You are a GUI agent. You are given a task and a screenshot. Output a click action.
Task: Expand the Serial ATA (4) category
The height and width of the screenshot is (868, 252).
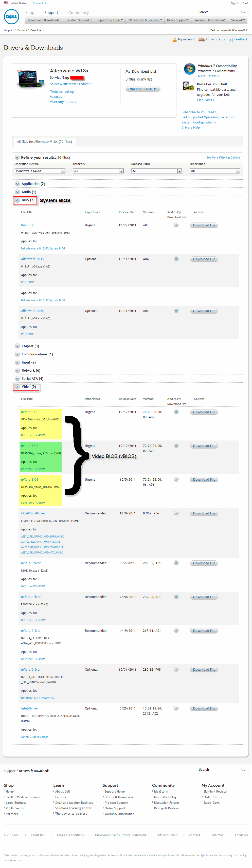pos(17,378)
